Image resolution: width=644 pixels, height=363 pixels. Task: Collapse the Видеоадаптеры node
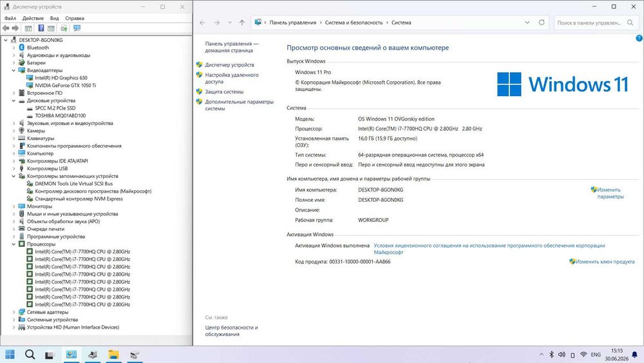pos(14,70)
